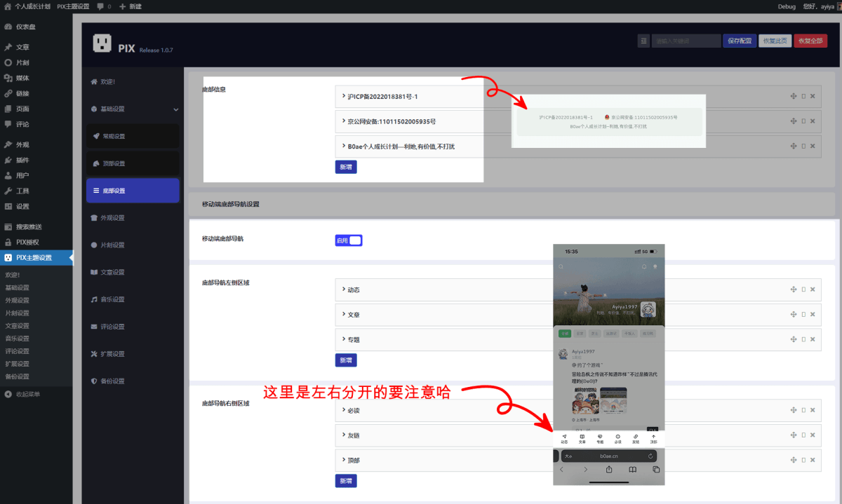
Task: Click the move handle on the 动态 row
Action: coord(794,290)
